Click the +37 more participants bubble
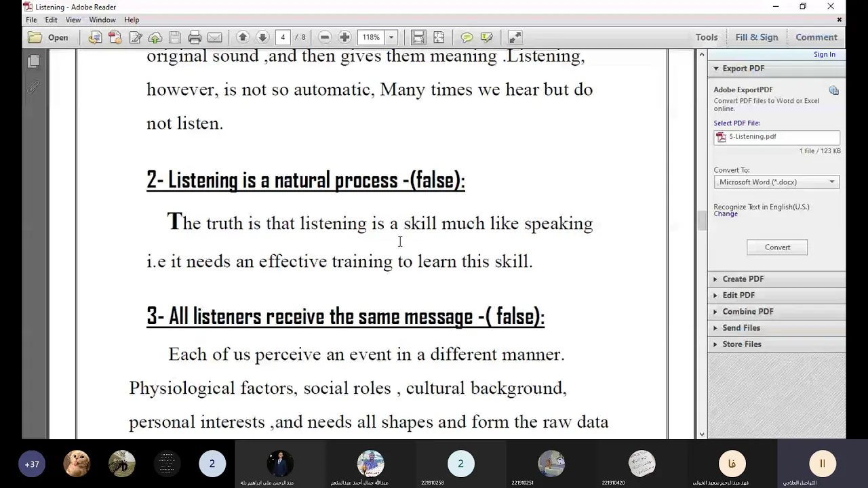 click(32, 464)
